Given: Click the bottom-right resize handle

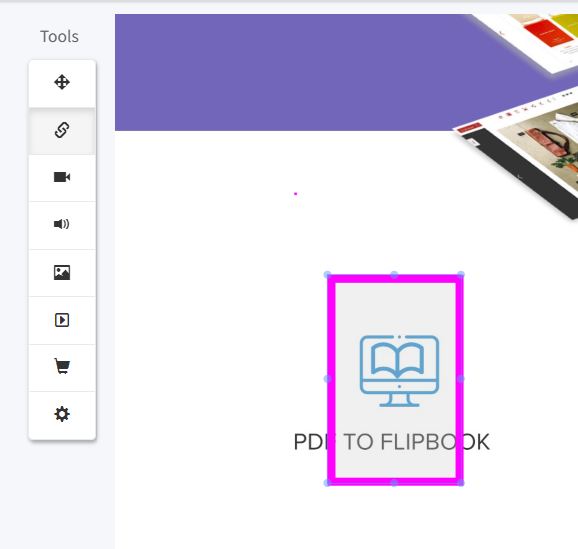Looking at the screenshot, I should [x=461, y=483].
